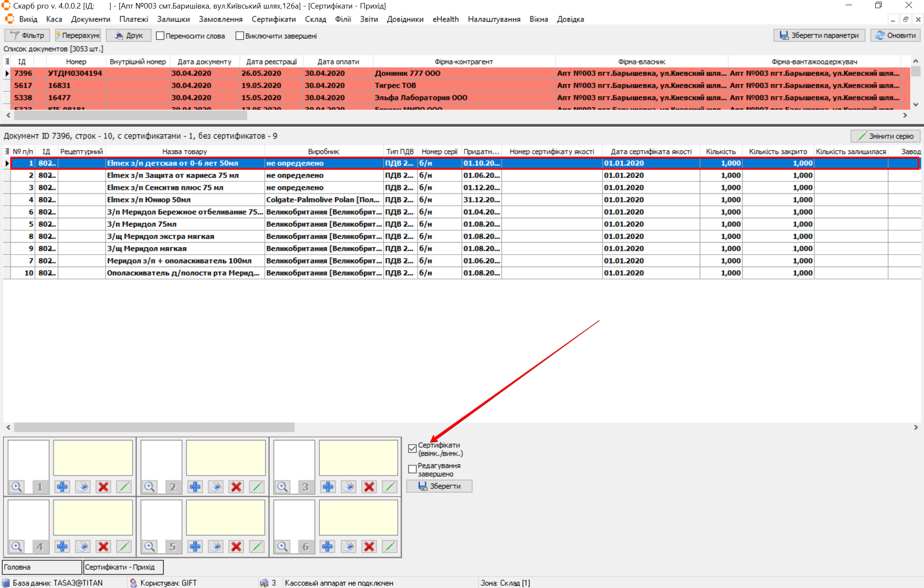Click the Змінити серію button
Image resolution: width=924 pixels, height=588 pixels.
[x=885, y=136]
